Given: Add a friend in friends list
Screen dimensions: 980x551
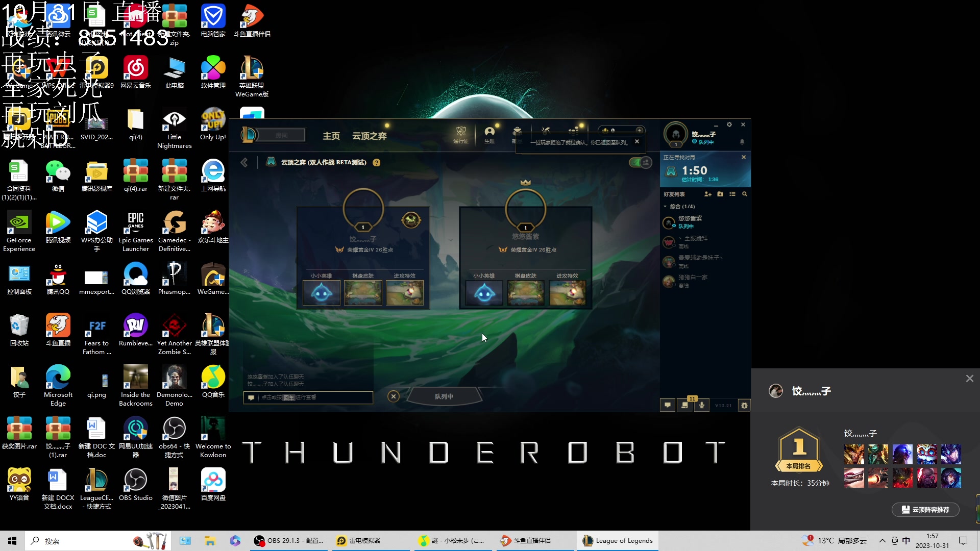Looking at the screenshot, I should 707,194.
